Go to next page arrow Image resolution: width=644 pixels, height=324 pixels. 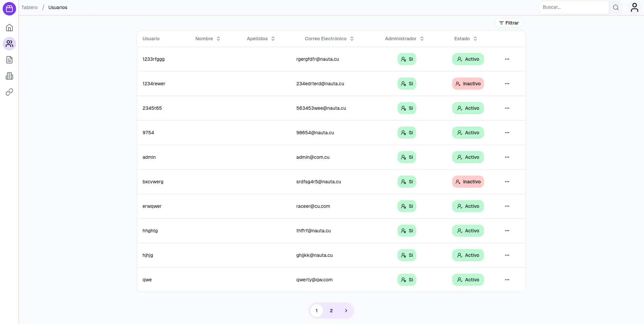point(346,311)
